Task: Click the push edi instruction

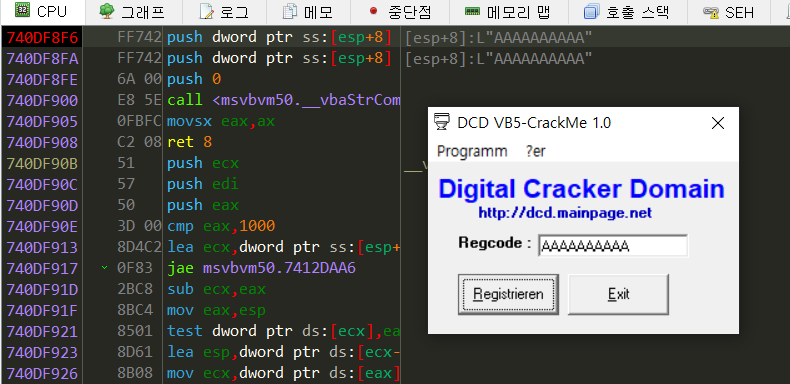Action: (203, 184)
